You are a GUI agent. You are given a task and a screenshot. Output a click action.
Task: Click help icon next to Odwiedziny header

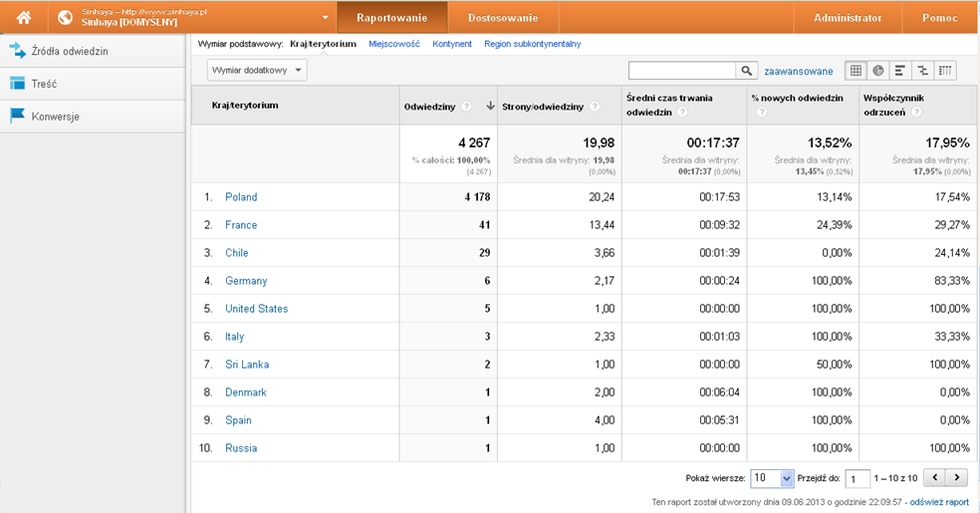point(466,106)
